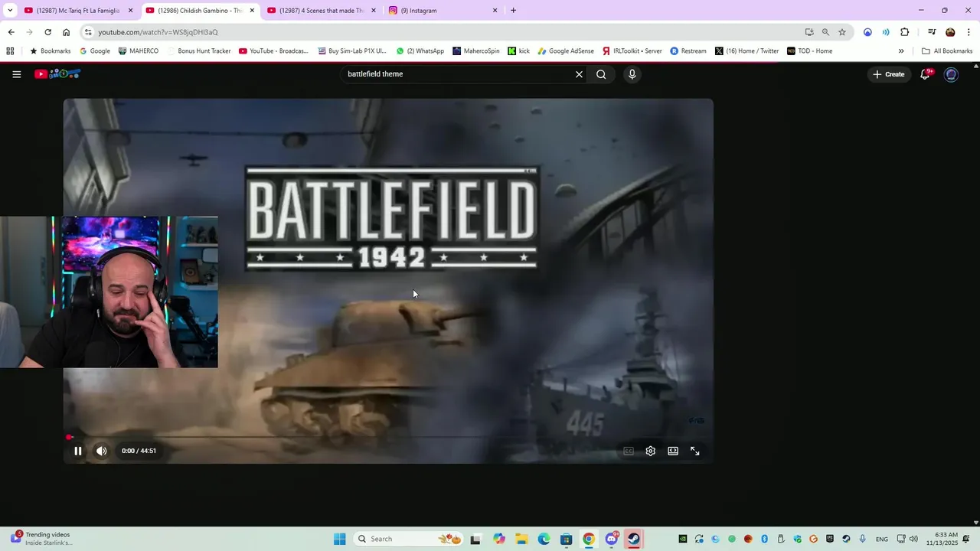Viewport: 980px width, 551px height.
Task: Open the Google AdSense bookmark
Action: [566, 51]
